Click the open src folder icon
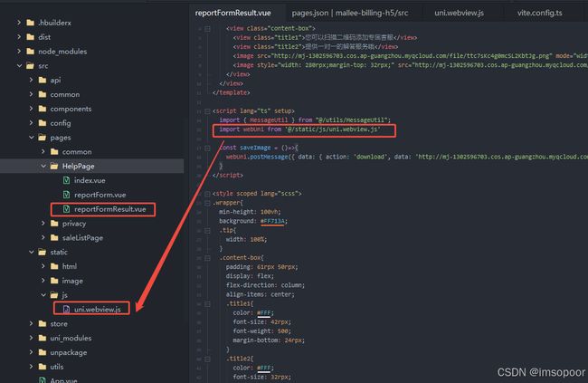Viewport: 588px width, 383px height. coord(31,66)
